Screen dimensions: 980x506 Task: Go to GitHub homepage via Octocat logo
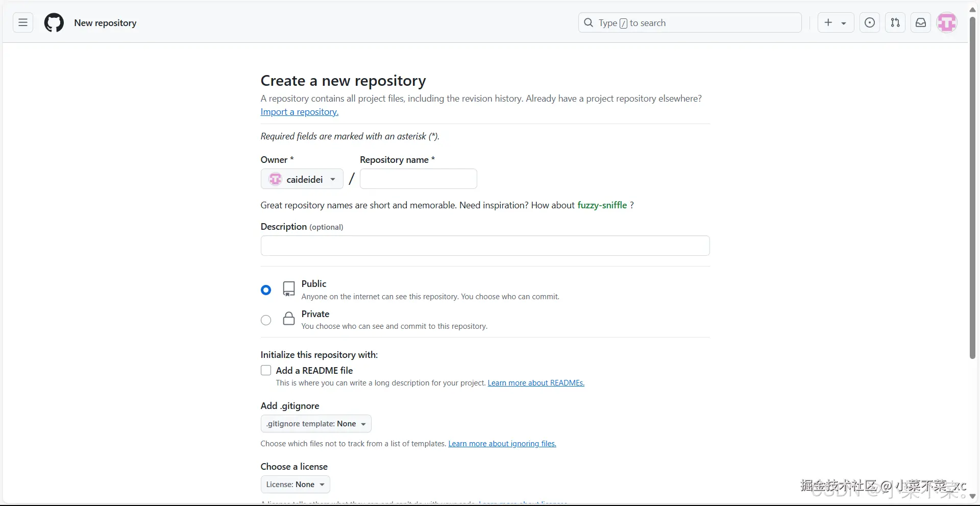(54, 22)
